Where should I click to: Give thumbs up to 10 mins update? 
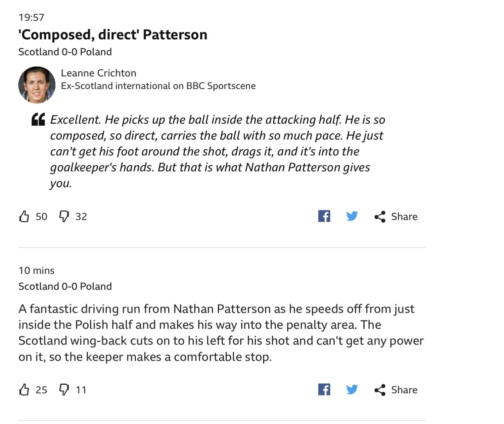point(24,390)
